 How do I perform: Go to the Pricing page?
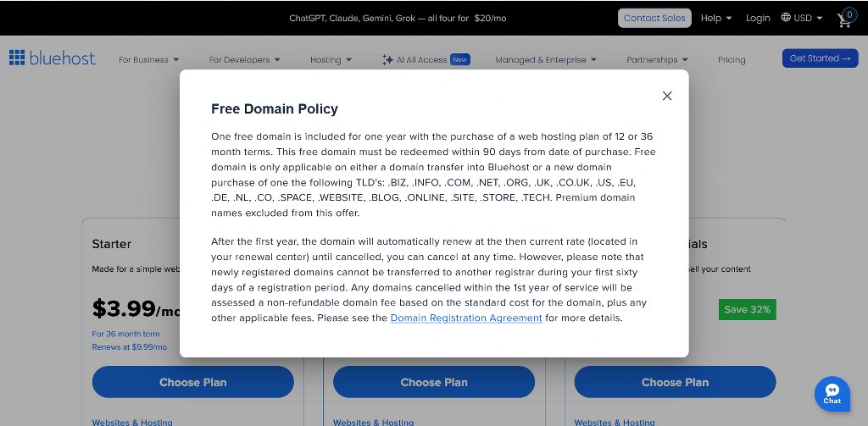click(732, 60)
